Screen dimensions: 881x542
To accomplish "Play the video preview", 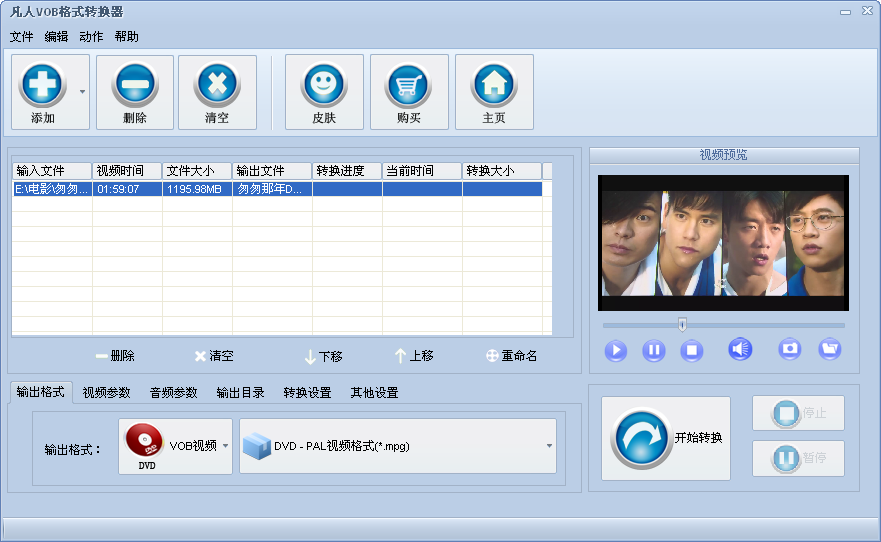I will (x=616, y=351).
